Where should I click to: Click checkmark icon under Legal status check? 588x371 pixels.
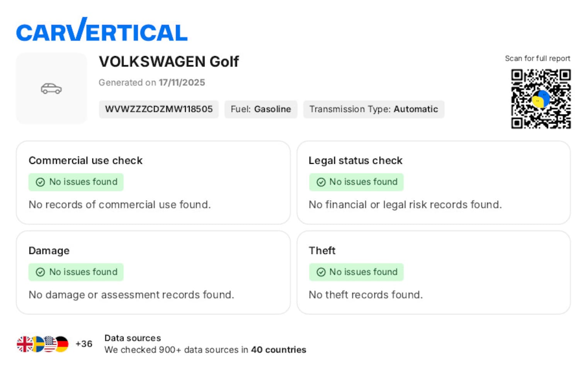tap(321, 182)
